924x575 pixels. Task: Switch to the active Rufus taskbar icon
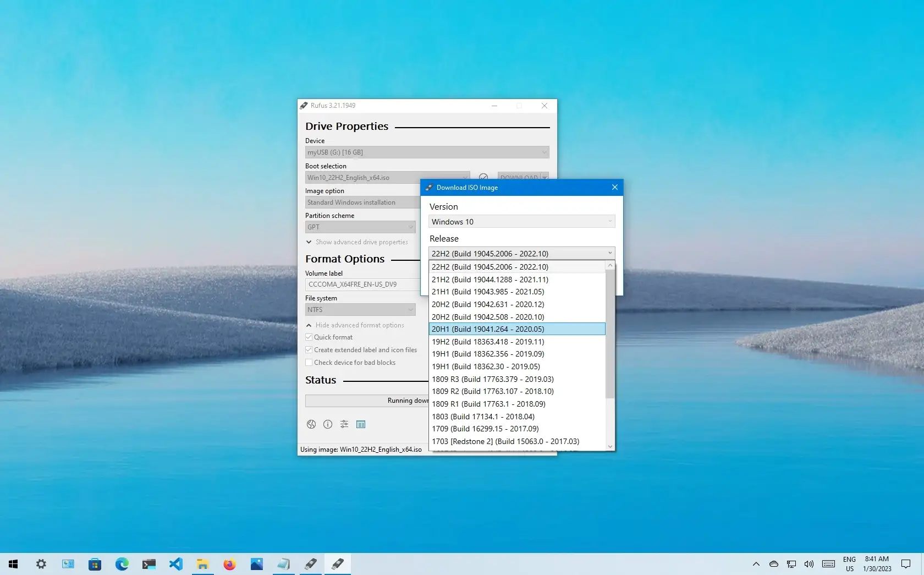coord(337,564)
